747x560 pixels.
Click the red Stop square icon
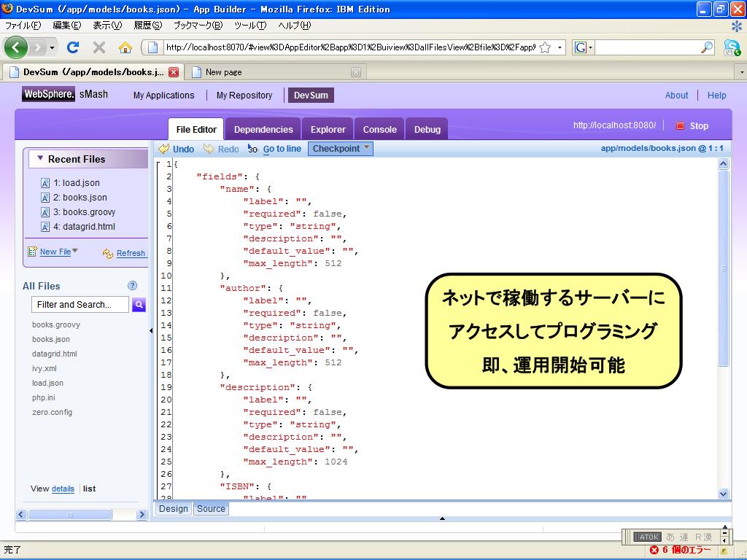(x=681, y=125)
